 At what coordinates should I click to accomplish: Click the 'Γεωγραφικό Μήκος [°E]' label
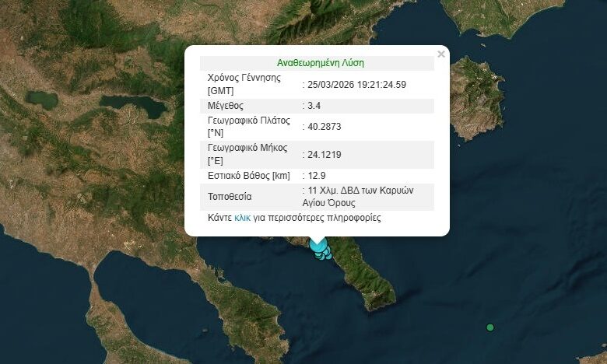[248, 154]
